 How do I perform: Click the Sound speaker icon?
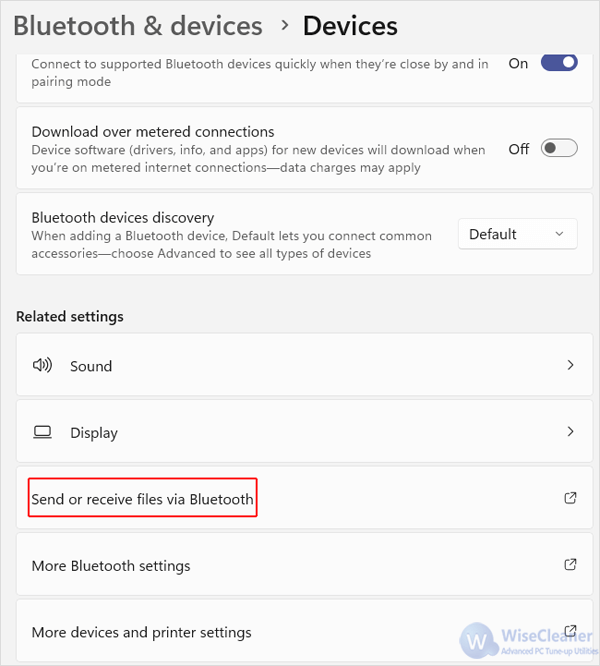tap(42, 365)
